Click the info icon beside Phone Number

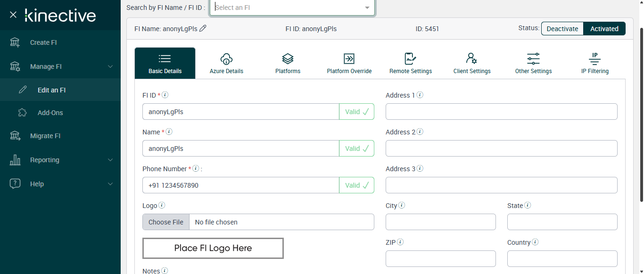196,168
